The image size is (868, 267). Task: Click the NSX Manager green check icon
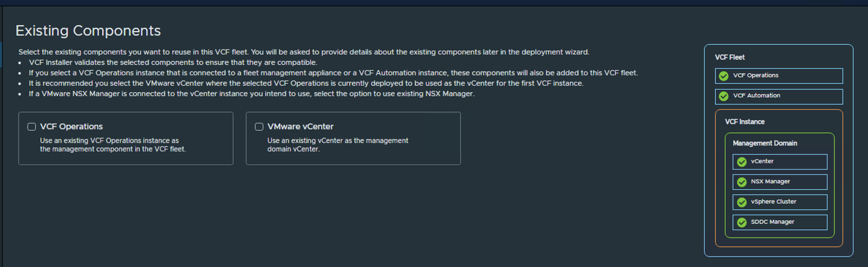(x=742, y=182)
